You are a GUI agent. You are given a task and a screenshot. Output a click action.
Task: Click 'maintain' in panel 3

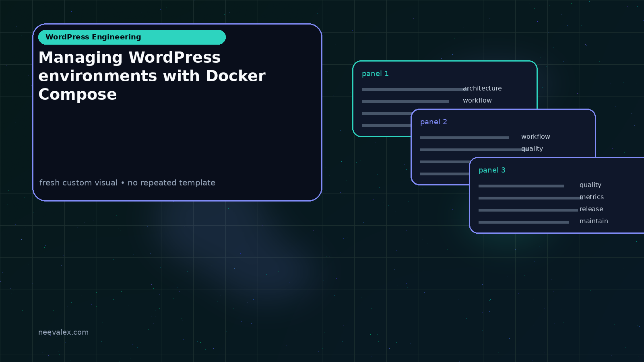pos(594,221)
